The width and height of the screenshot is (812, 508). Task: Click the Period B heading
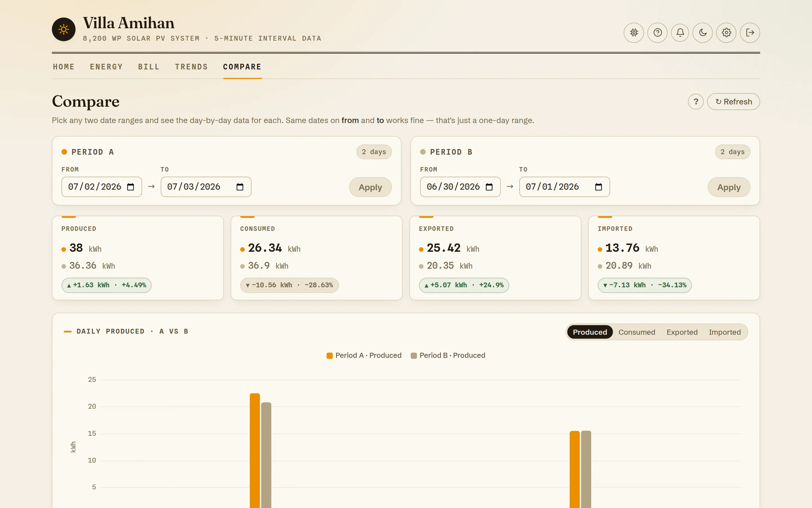451,152
